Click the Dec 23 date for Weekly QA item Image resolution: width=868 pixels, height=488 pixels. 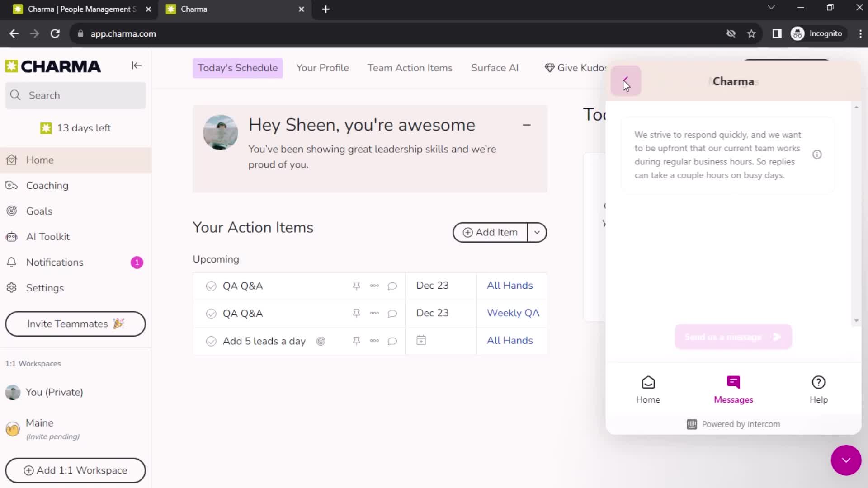[432, 313]
